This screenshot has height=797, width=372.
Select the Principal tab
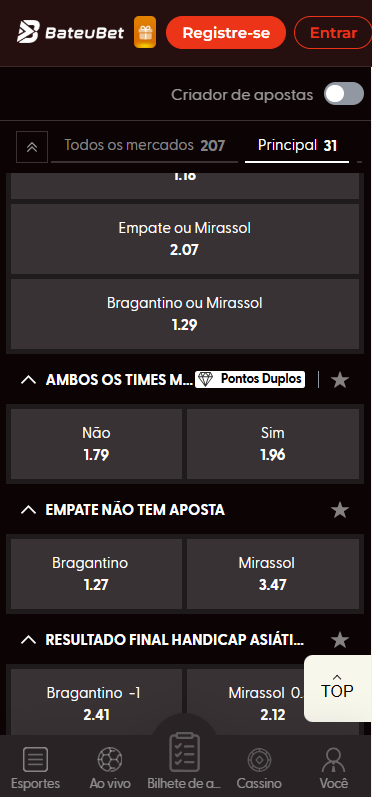[x=297, y=146]
